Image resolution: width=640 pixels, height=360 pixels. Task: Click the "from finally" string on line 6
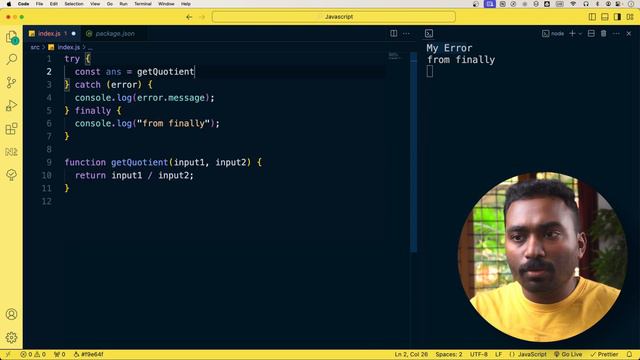pos(173,123)
